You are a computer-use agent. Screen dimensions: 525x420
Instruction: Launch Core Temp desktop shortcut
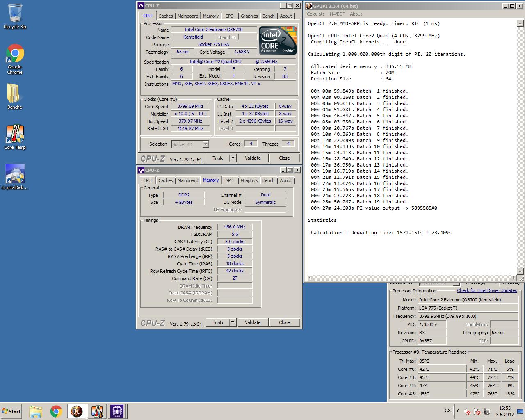15,137
